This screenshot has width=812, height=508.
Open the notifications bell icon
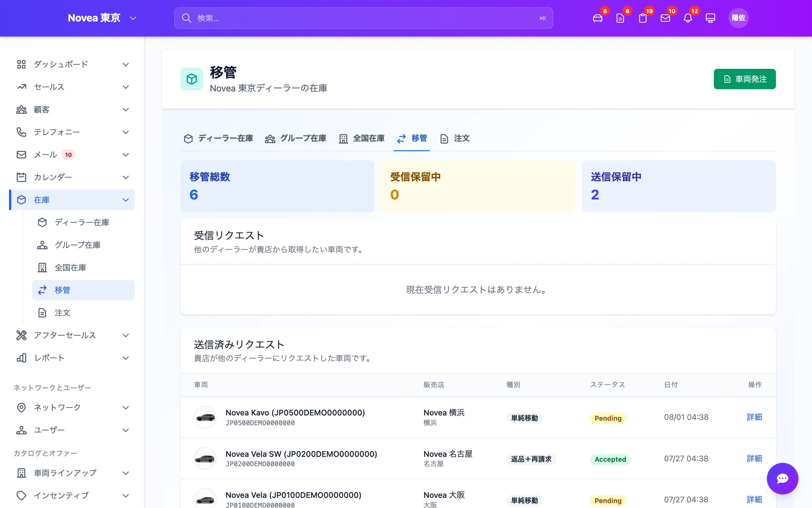click(688, 18)
